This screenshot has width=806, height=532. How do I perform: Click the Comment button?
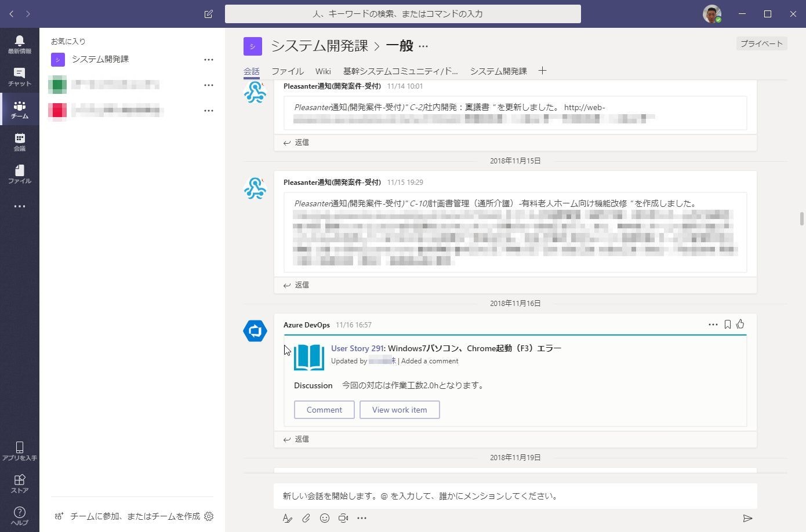(324, 410)
